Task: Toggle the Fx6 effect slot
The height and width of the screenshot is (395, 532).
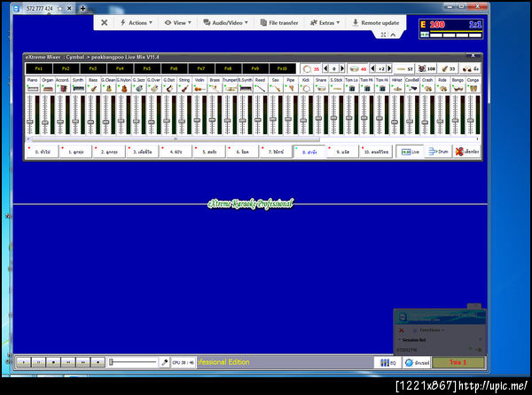Action: 174,68
